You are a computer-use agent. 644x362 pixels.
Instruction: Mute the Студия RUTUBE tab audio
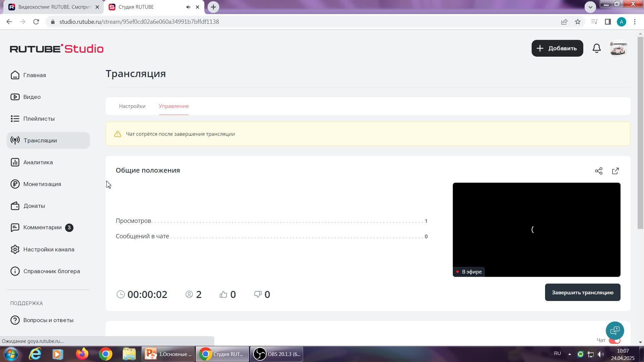click(189, 7)
